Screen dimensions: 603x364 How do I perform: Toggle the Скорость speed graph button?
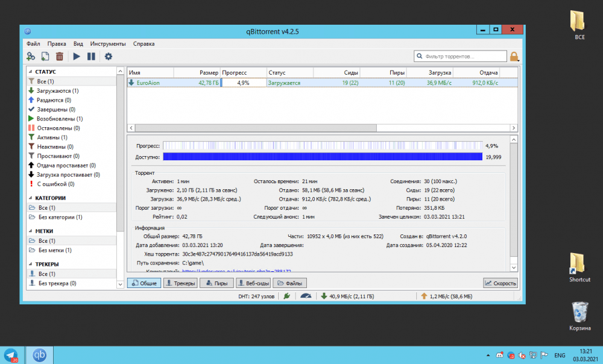pyautogui.click(x=500, y=283)
